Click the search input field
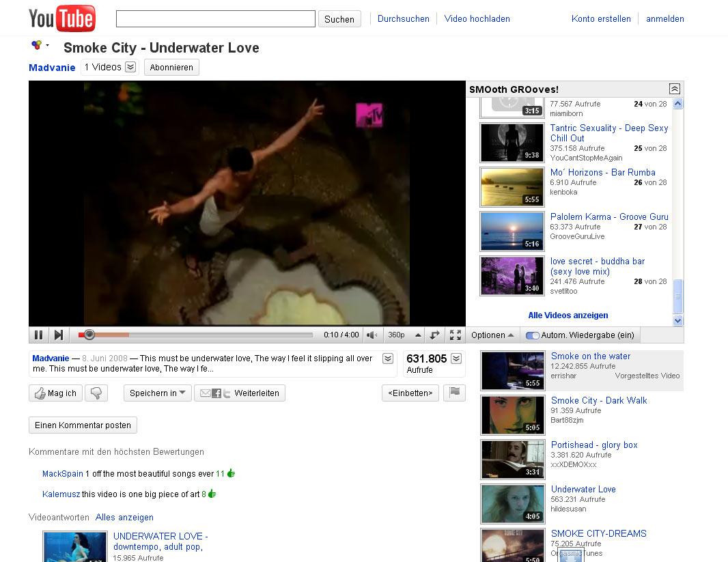728x562 pixels. (215, 18)
